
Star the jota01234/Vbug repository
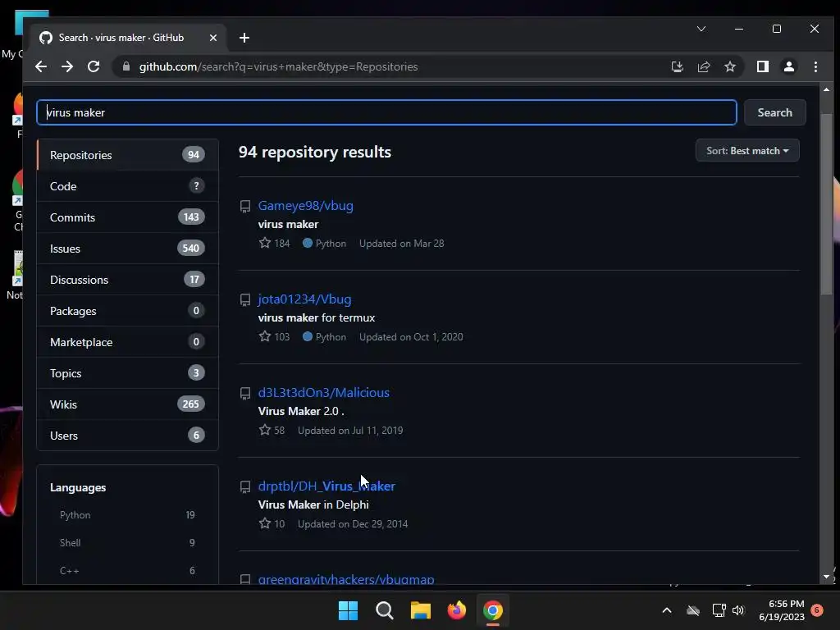[265, 336]
